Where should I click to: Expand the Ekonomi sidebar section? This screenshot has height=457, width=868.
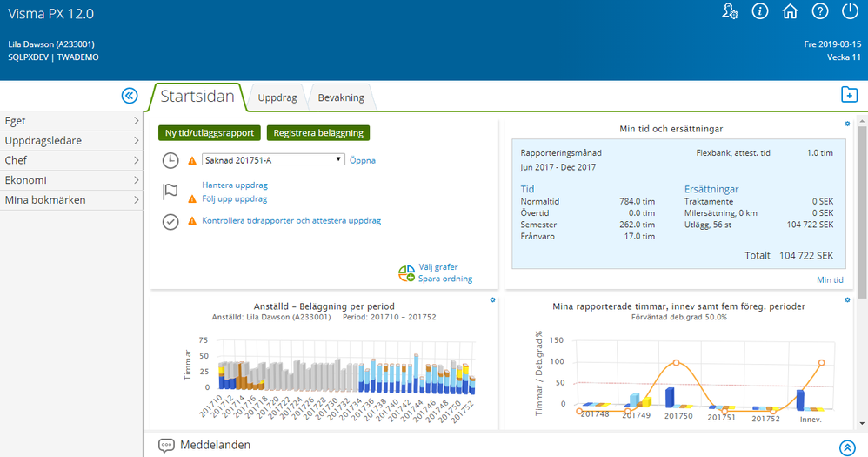coord(71,180)
